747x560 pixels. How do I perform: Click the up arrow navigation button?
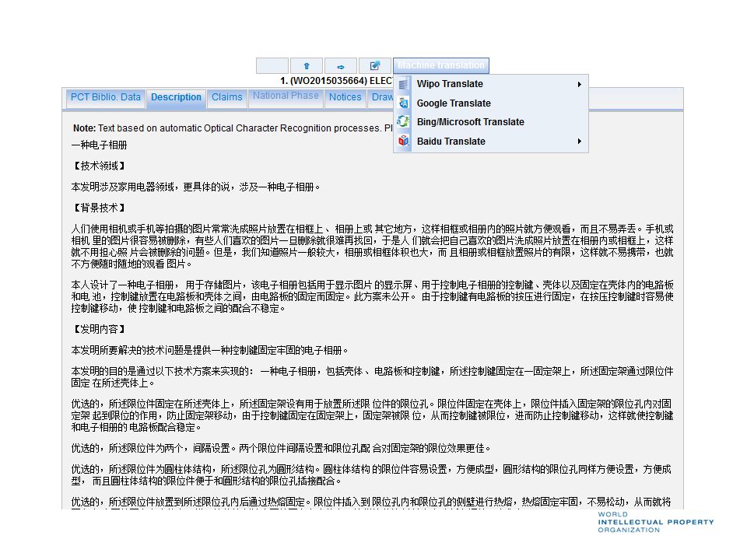pyautogui.click(x=307, y=65)
